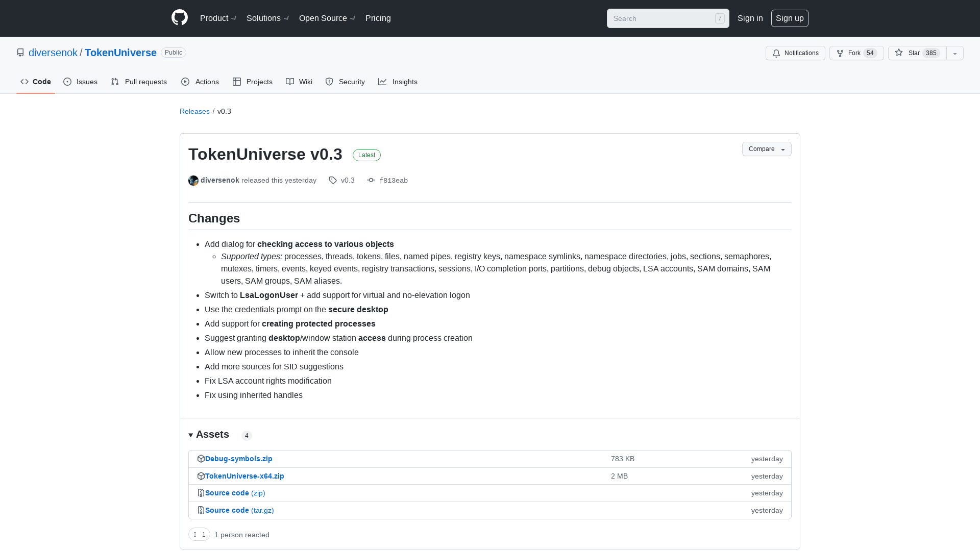Open the star lists dropdown arrow
The image size is (980, 551).
955,53
